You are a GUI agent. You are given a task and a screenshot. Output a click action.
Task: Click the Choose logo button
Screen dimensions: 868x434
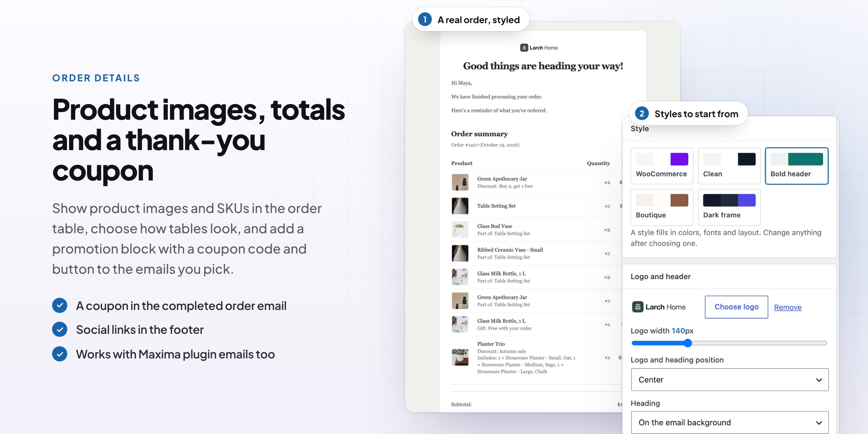[x=736, y=307]
